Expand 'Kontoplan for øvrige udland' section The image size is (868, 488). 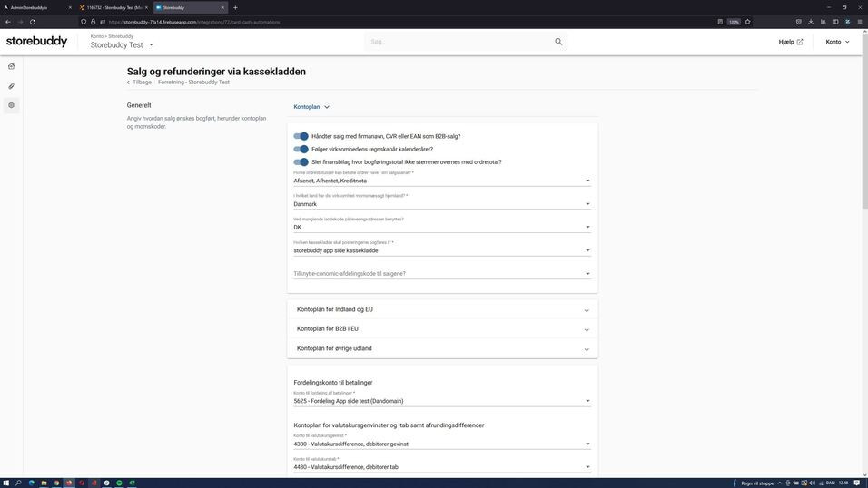(442, 349)
